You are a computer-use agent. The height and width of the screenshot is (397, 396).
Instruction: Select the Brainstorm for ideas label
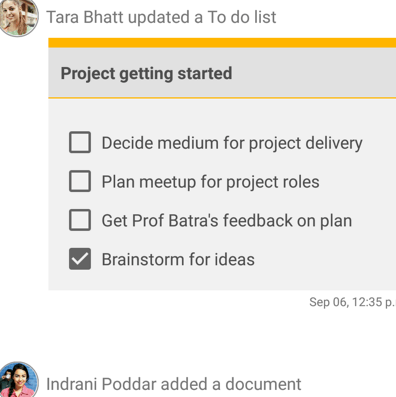(178, 259)
